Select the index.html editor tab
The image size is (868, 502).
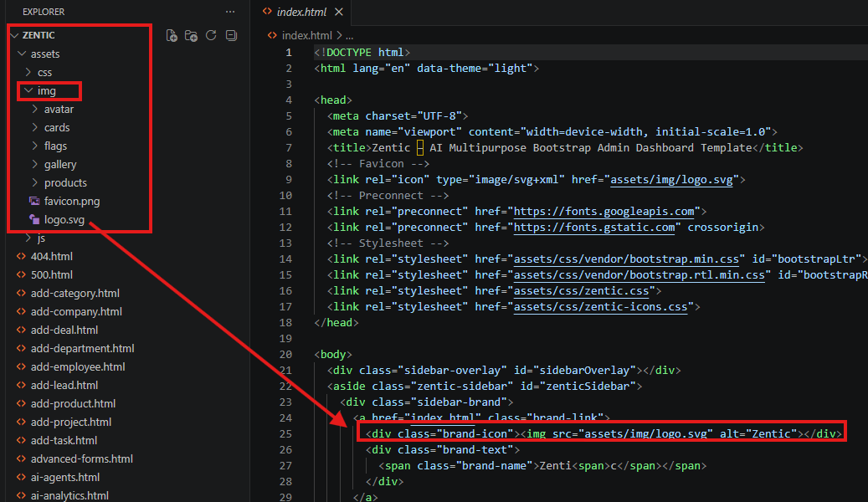point(301,12)
